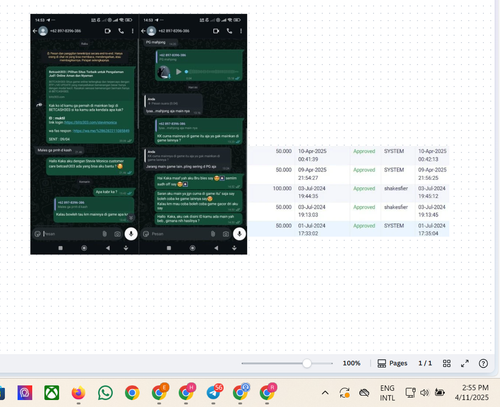Enter fullscreen with expand arrows icon
500x407 pixels.
point(465,363)
